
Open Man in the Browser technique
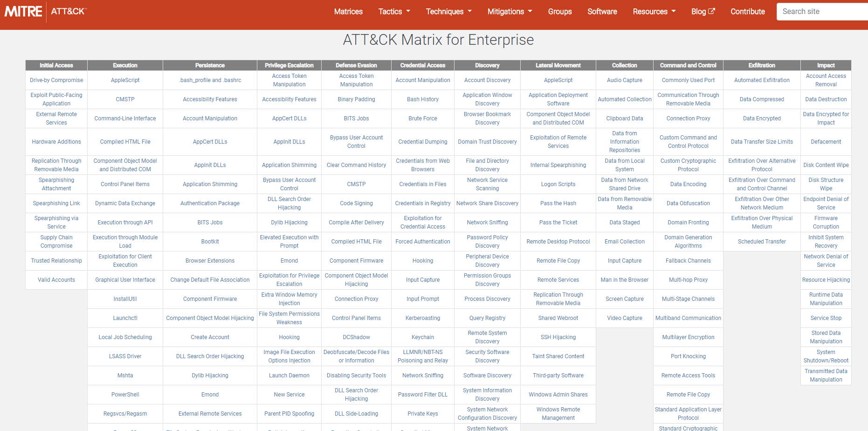(x=625, y=280)
